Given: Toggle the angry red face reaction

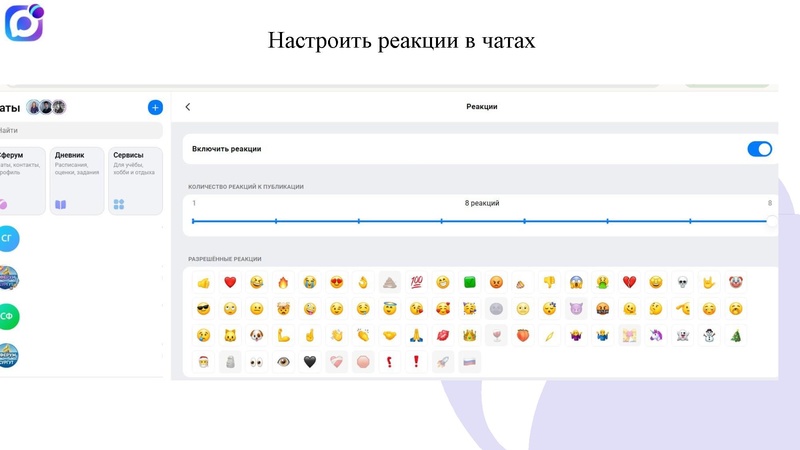Looking at the screenshot, I should pyautogui.click(x=496, y=282).
